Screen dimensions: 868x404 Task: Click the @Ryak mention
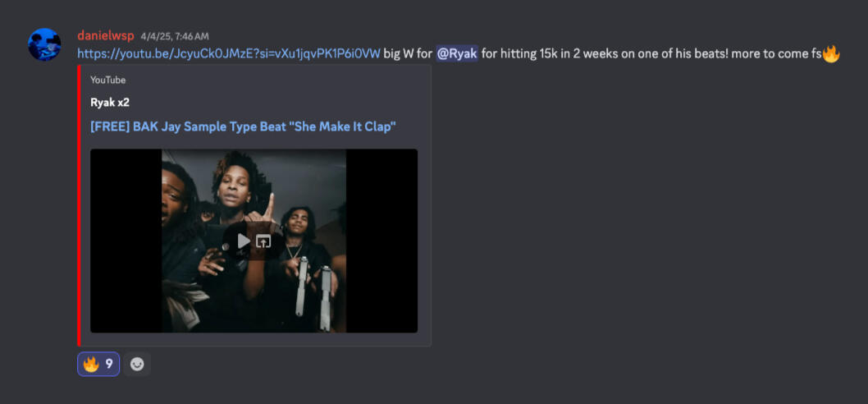(x=457, y=53)
